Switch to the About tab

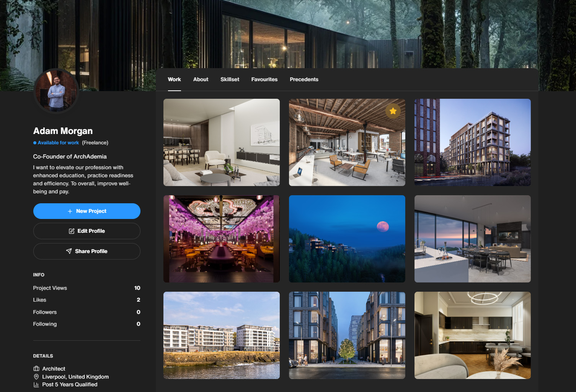[201, 79]
